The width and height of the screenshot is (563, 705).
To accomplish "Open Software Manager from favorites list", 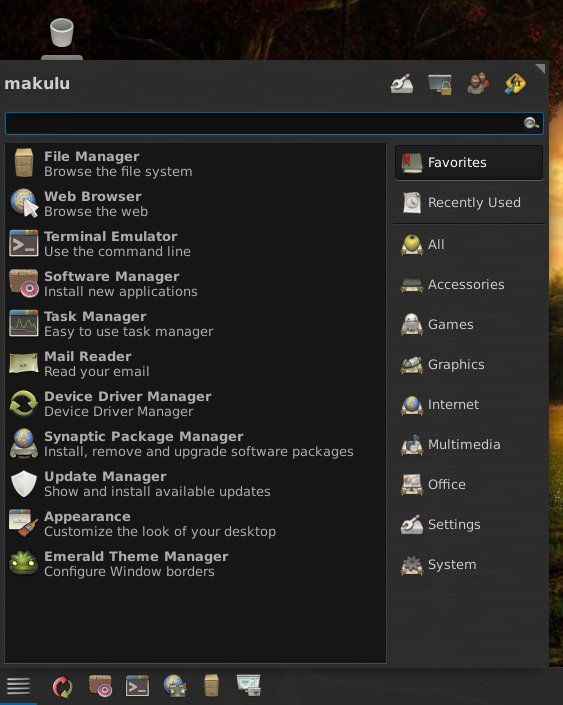I will (x=196, y=284).
